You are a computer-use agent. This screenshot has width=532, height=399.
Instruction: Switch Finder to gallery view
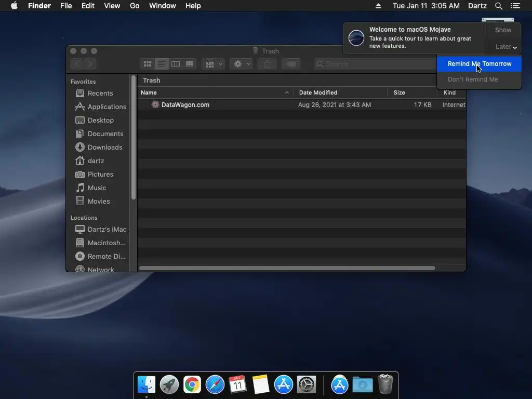[x=190, y=64]
